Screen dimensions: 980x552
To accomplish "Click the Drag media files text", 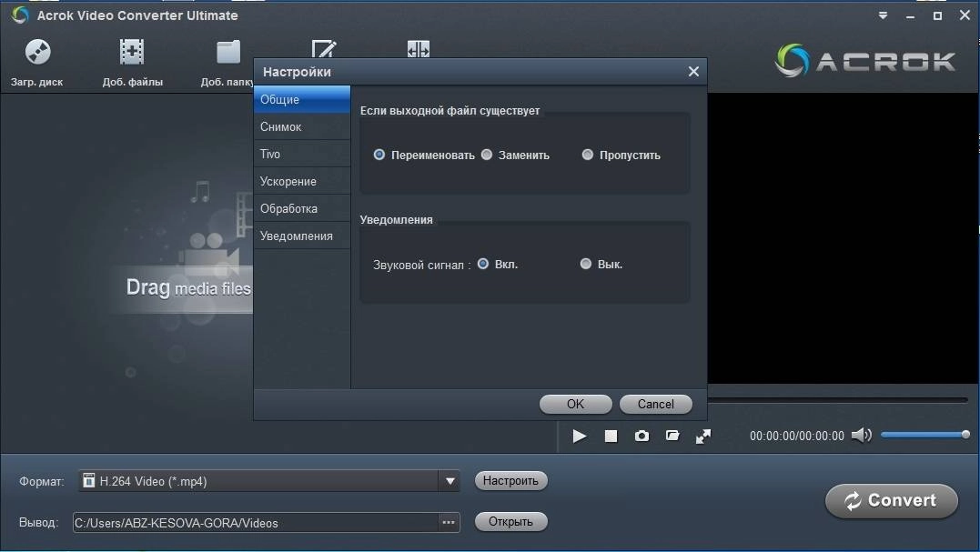I will click(x=188, y=288).
